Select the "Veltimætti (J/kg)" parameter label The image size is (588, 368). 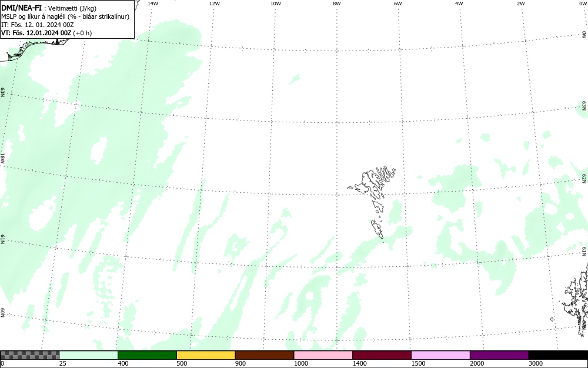click(72, 8)
